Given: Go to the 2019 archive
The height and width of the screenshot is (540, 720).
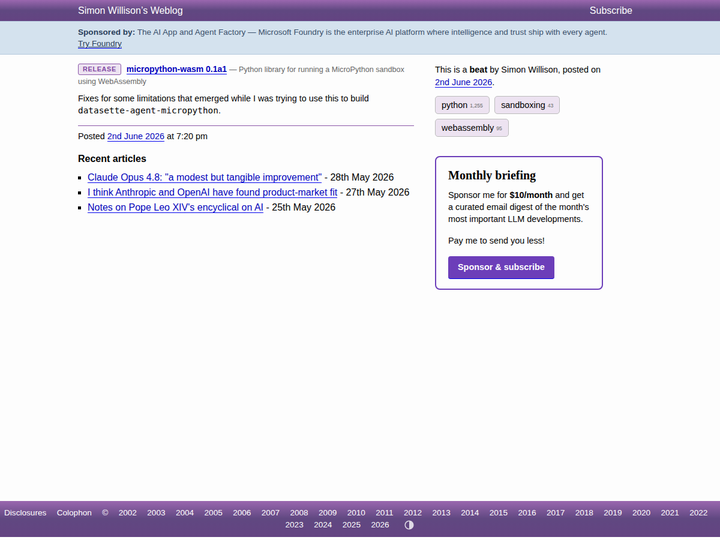Looking at the screenshot, I should click(613, 512).
